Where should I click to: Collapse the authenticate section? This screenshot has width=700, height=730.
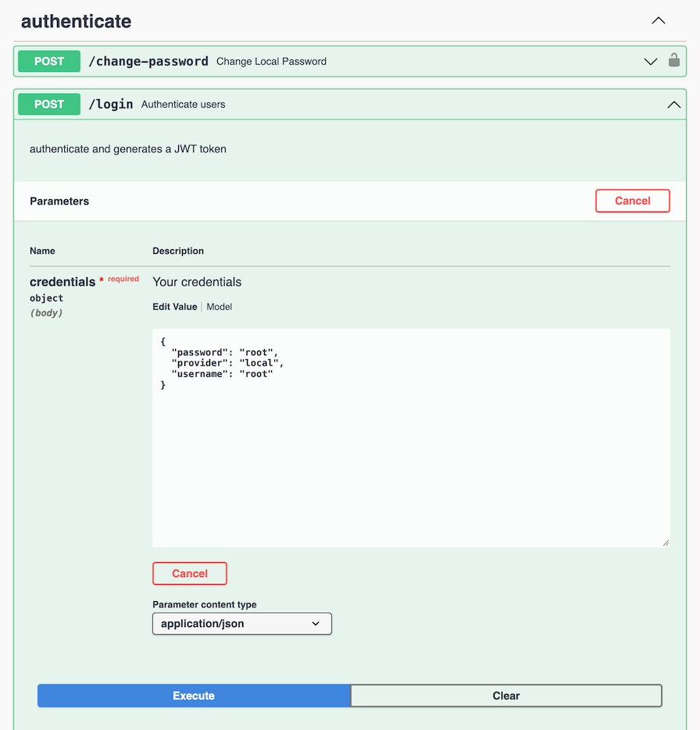658,20
